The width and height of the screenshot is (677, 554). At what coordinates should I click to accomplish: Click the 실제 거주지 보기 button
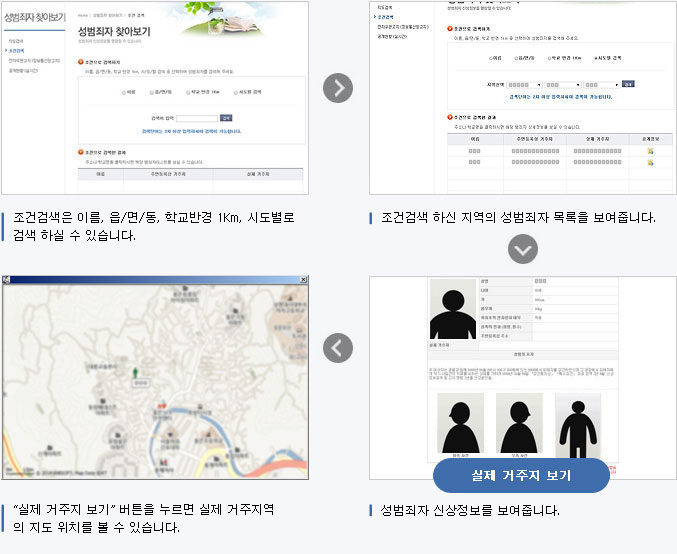pos(521,475)
